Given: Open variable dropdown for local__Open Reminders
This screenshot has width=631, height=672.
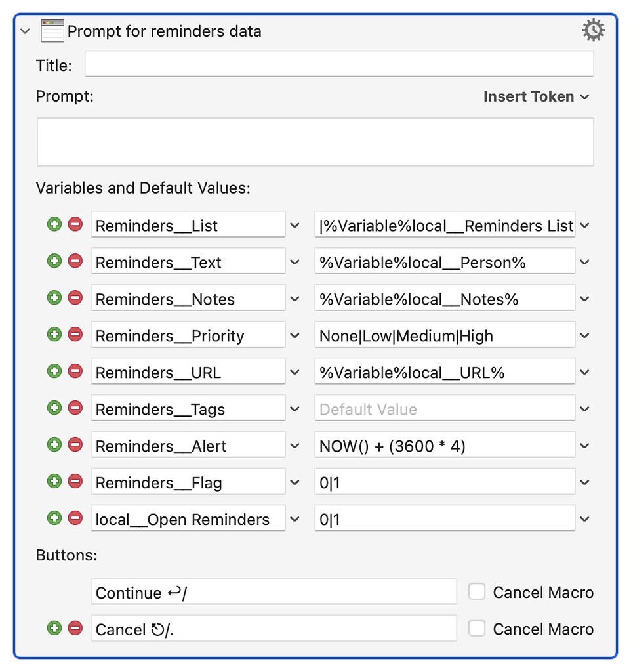Looking at the screenshot, I should [295, 519].
